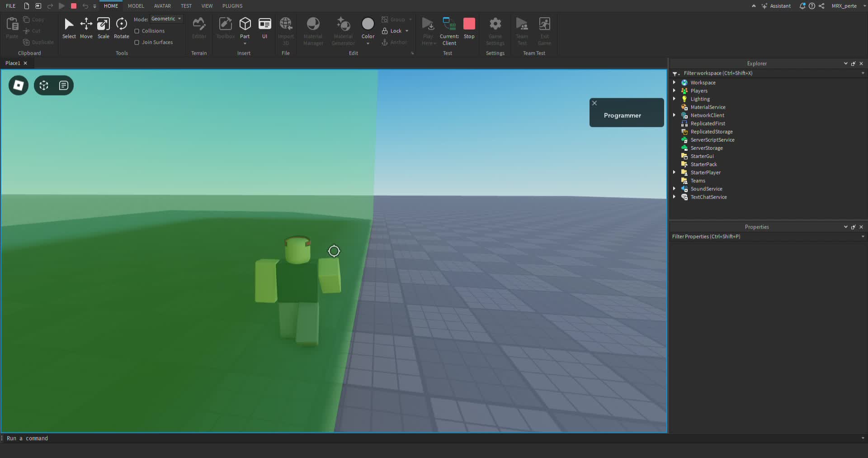Image resolution: width=868 pixels, height=458 pixels.
Task: Select the Select tool
Action: pos(69,28)
